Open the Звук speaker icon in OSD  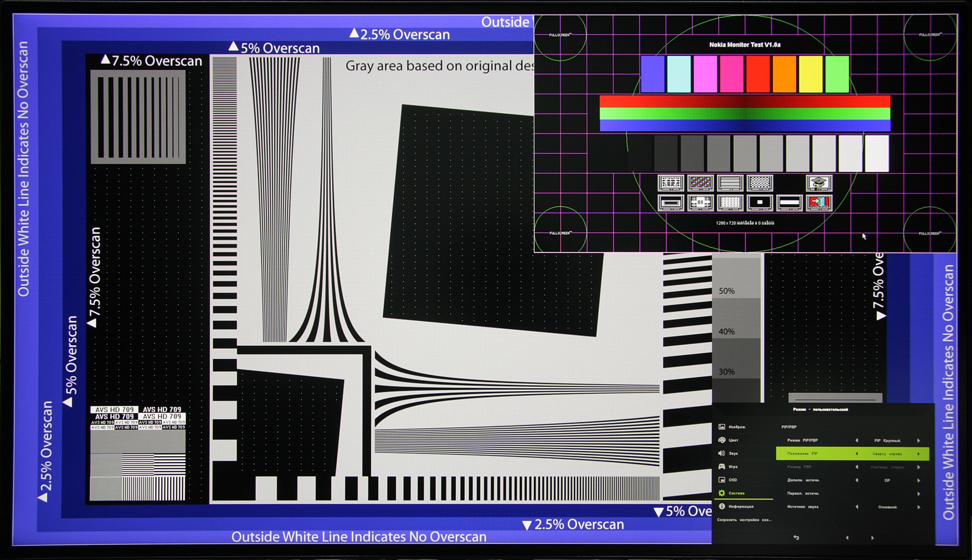coord(721,453)
